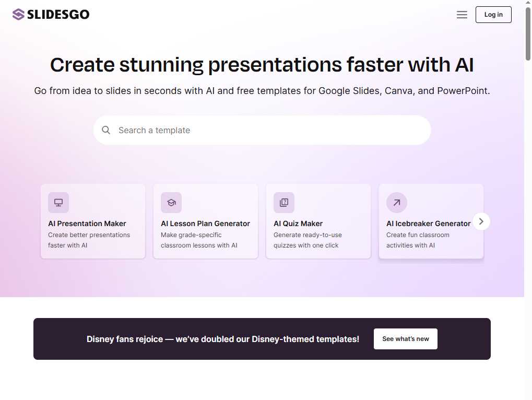Viewport: 532px width, 400px height.
Task: Select 'Generate ready-to-use quizzes' card description
Action: [308, 240]
